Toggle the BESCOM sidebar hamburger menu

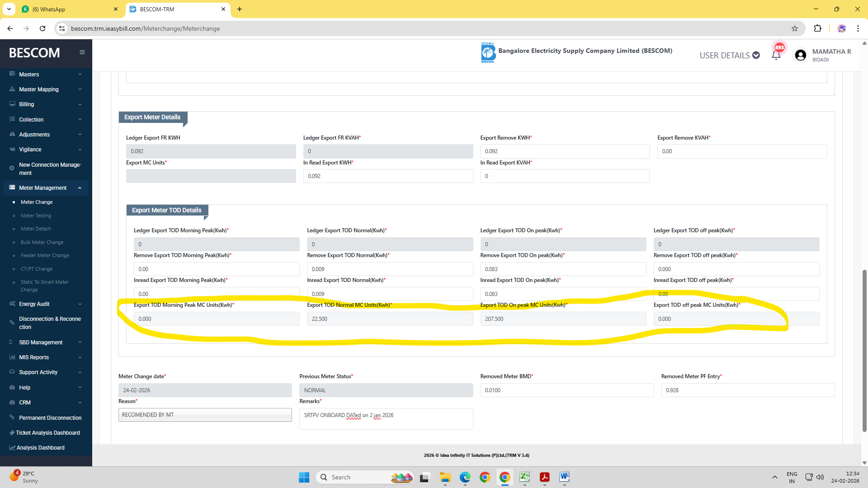82,52
